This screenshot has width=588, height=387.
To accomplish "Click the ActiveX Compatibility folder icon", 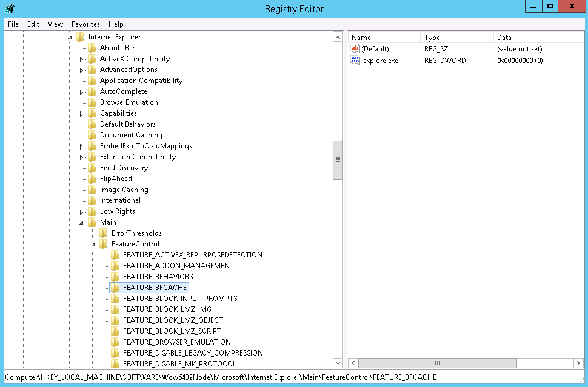I will [92, 58].
